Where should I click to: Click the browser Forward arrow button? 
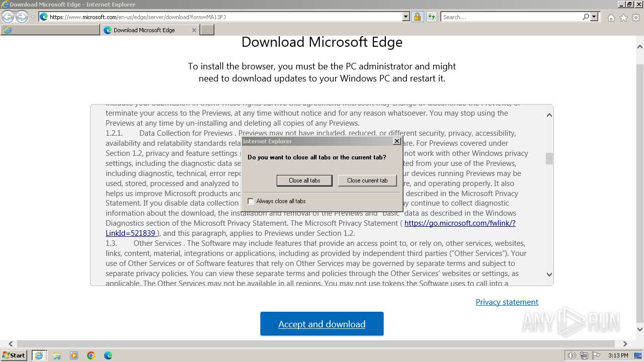coord(22,17)
